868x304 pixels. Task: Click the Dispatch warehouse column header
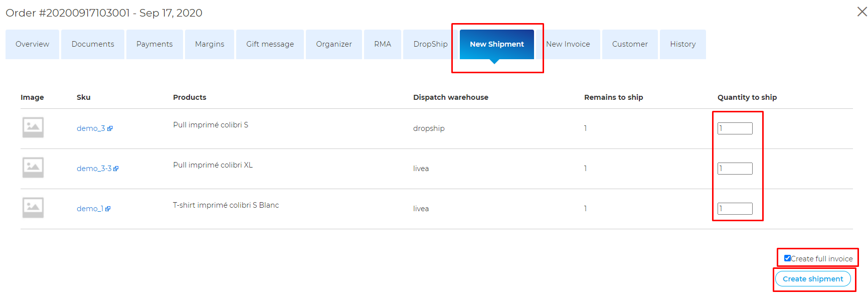451,97
